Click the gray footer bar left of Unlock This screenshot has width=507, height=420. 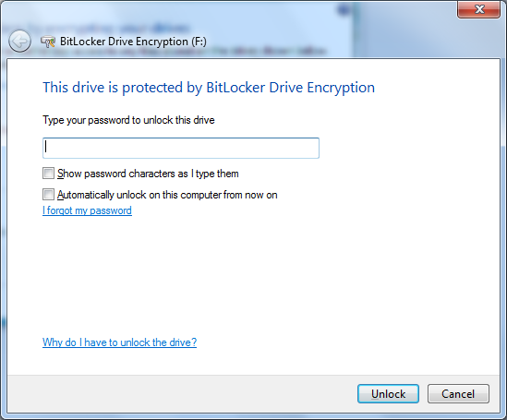click(x=181, y=394)
